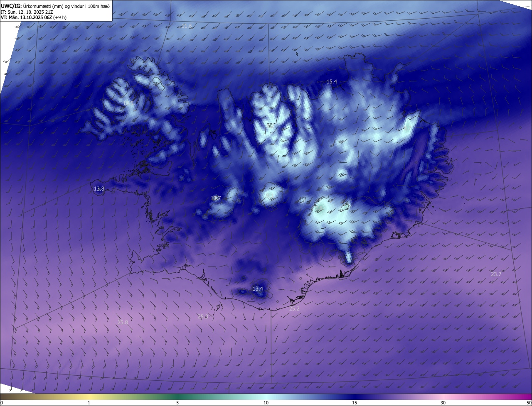The height and width of the screenshot is (406, 532).
Task: Click the map value label 11.6
Action: (x=187, y=26)
